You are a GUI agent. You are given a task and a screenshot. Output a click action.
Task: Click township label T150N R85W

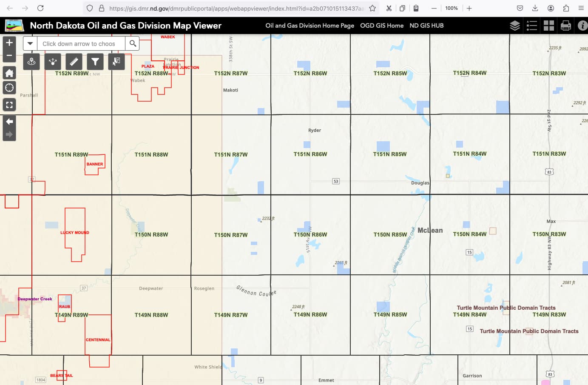[x=390, y=235]
